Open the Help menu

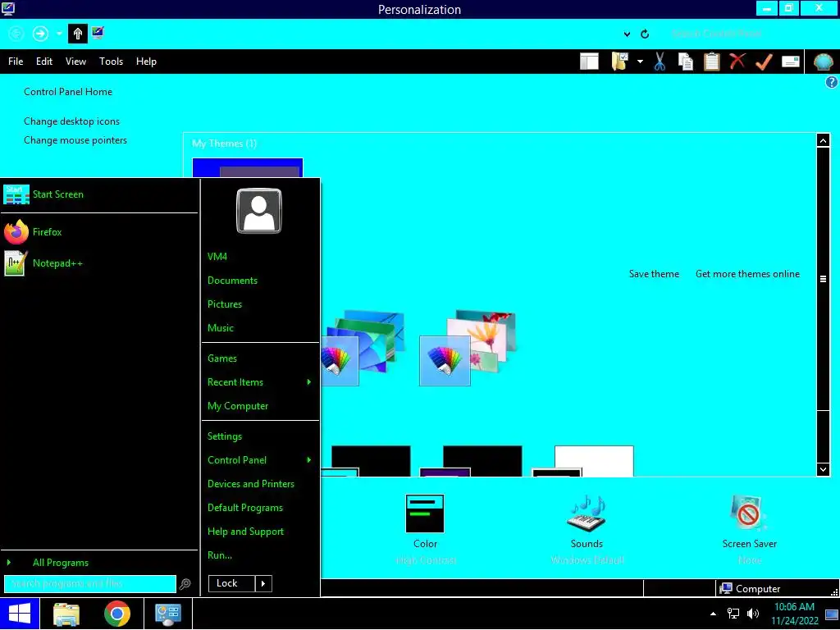click(146, 62)
